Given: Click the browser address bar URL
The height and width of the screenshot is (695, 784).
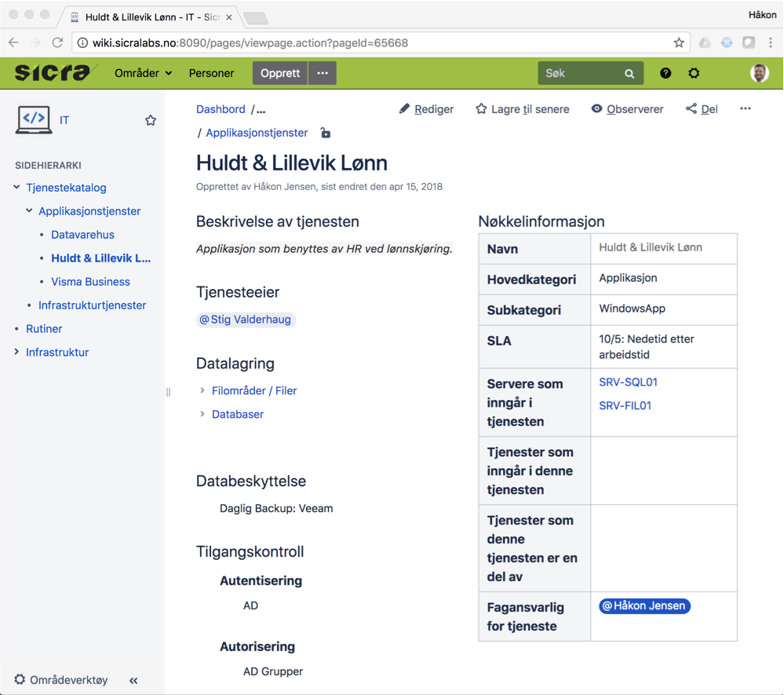Looking at the screenshot, I should (x=250, y=43).
